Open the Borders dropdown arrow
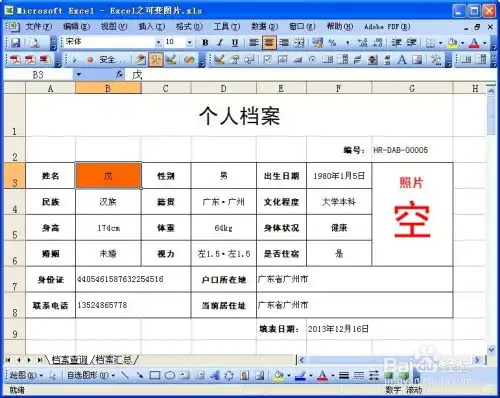Viewport: 500px width, 398px height. point(440,43)
